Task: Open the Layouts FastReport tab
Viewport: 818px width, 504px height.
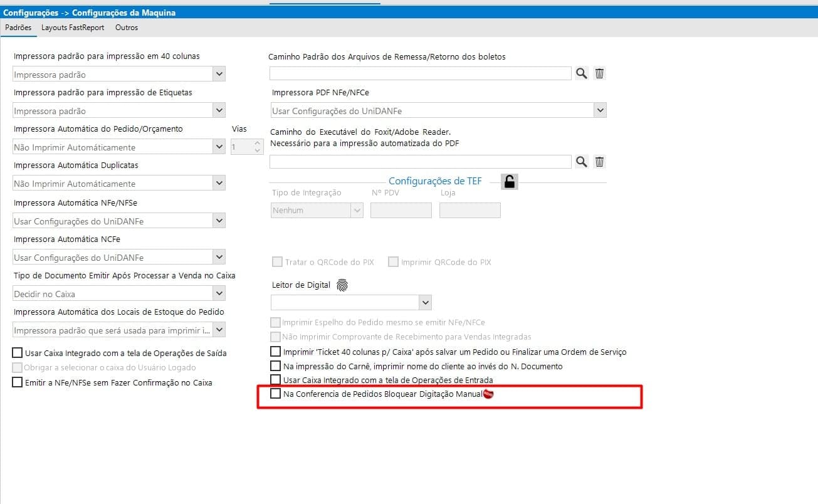Action: pyautogui.click(x=73, y=28)
